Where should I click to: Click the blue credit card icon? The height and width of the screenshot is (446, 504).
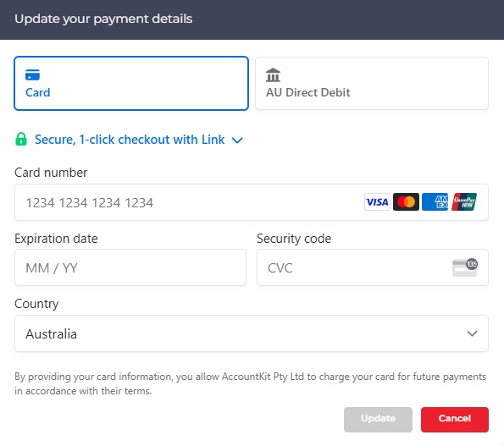coord(32,74)
